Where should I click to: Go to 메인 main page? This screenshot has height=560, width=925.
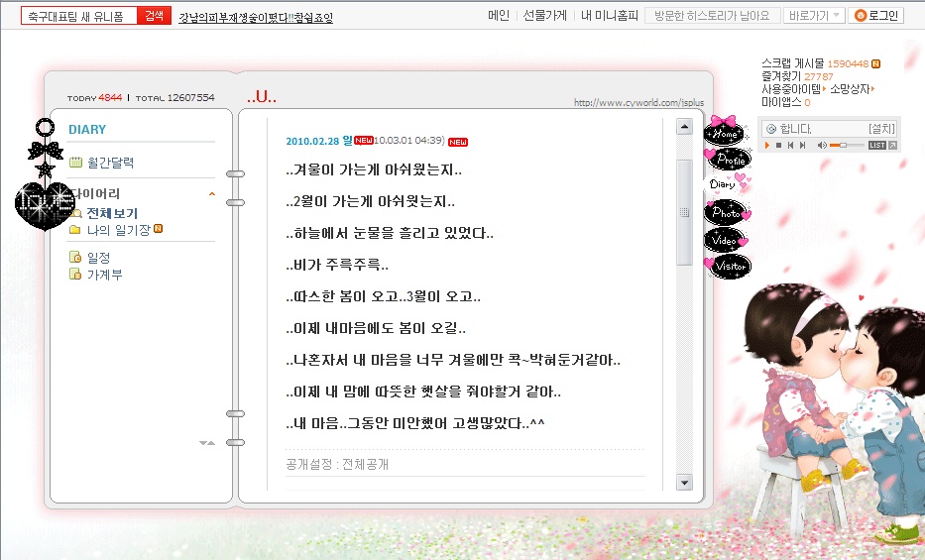pos(499,15)
